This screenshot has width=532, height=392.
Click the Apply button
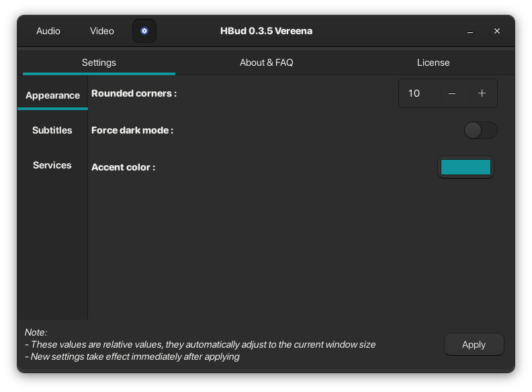tap(474, 344)
